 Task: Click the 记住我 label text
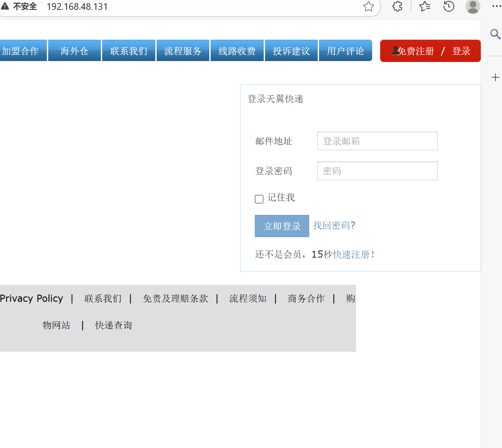(281, 197)
